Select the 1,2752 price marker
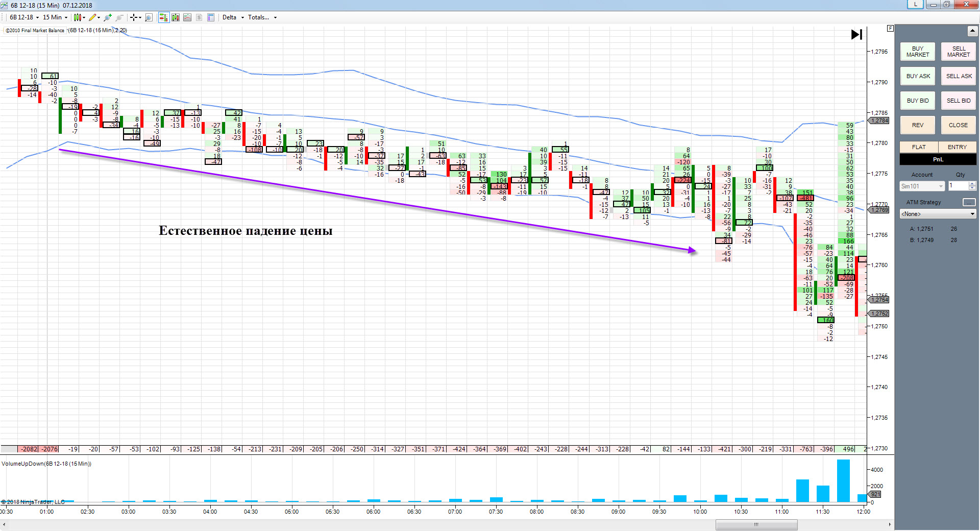The image size is (980, 531). (x=879, y=313)
